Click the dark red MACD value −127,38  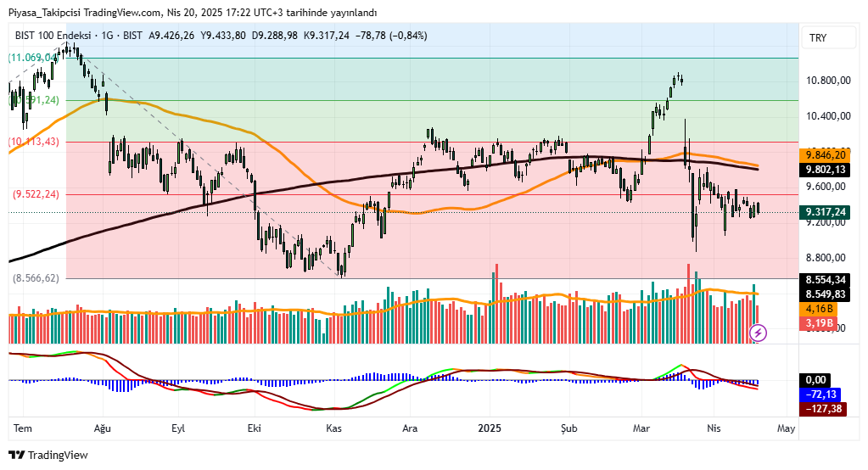[x=823, y=409]
